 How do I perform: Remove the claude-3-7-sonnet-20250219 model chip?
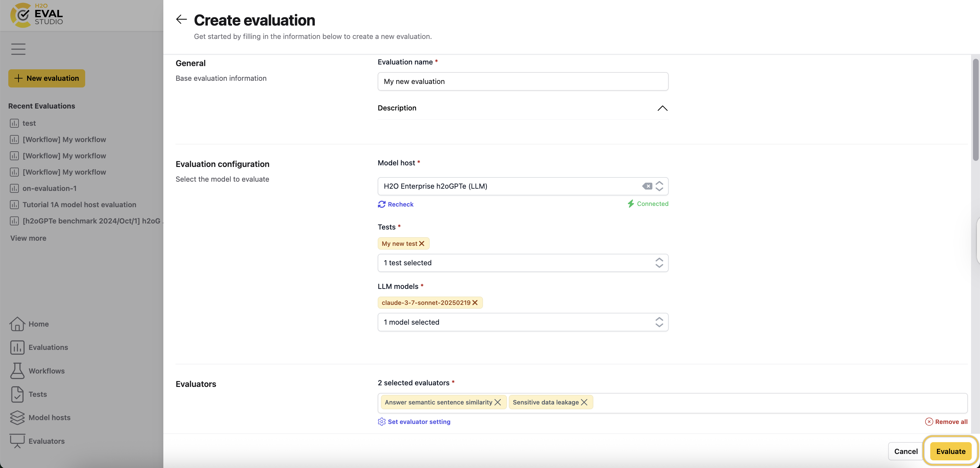(x=475, y=302)
